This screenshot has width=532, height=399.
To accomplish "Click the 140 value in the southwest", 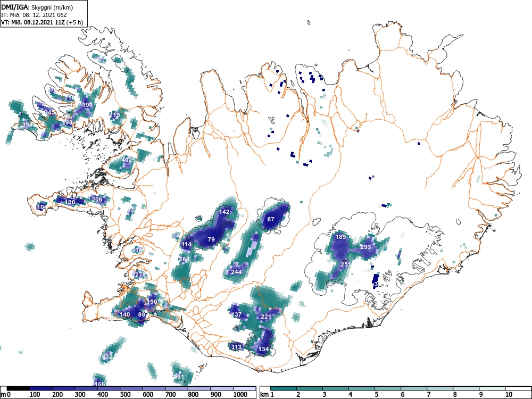I will [124, 314].
